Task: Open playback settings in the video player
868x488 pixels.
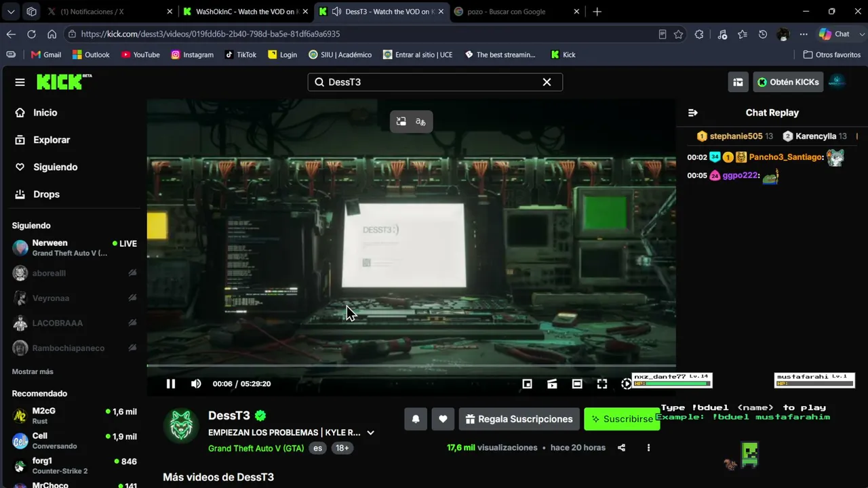Action: click(x=626, y=384)
